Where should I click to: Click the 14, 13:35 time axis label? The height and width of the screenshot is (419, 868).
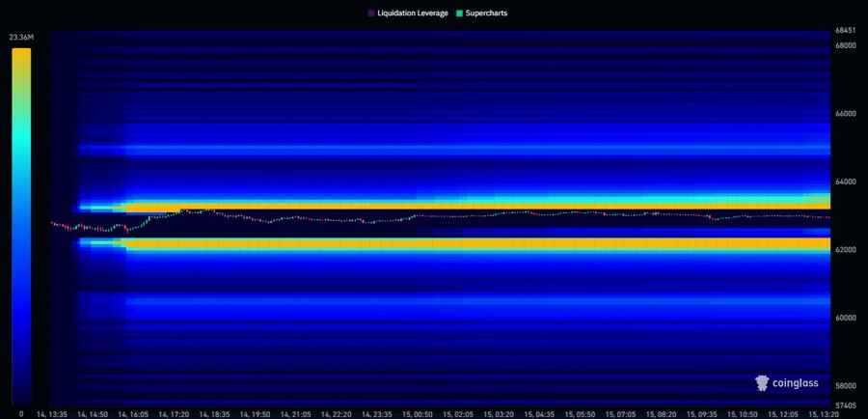click(52, 414)
